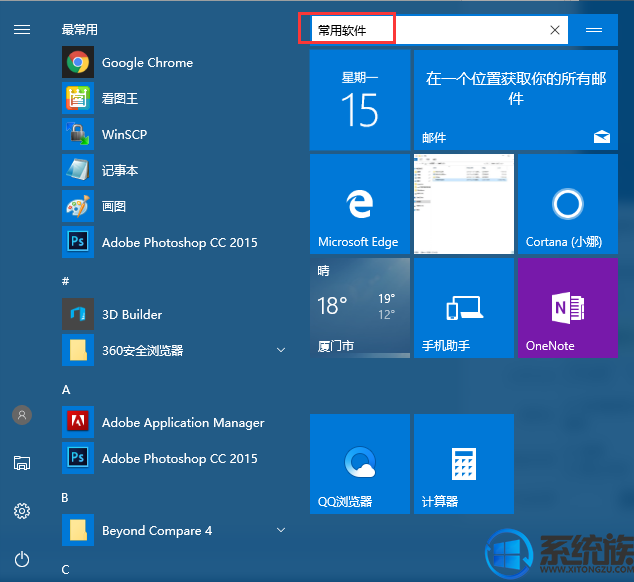The image size is (634, 582).
Task: Open the user account icon
Action: coord(22,415)
